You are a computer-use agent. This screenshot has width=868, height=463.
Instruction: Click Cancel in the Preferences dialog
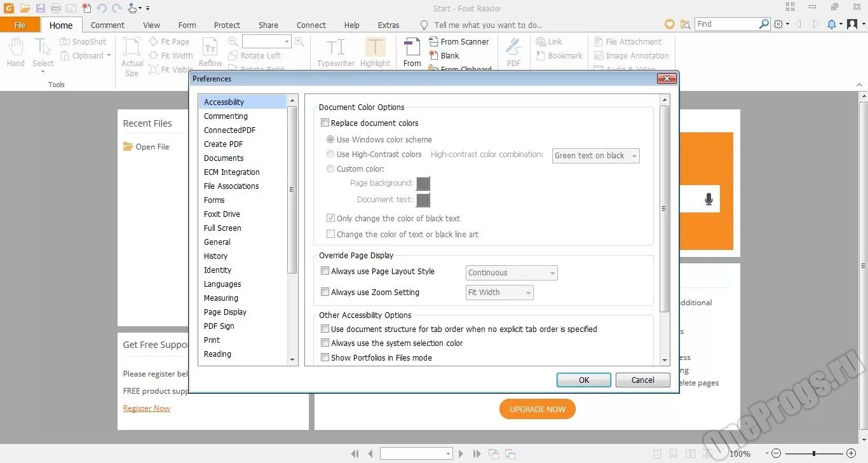click(x=642, y=380)
